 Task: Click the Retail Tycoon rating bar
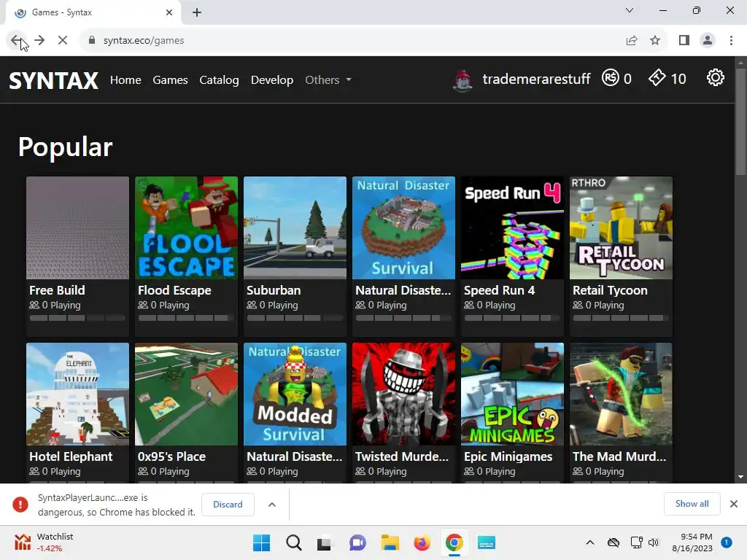[x=621, y=318]
